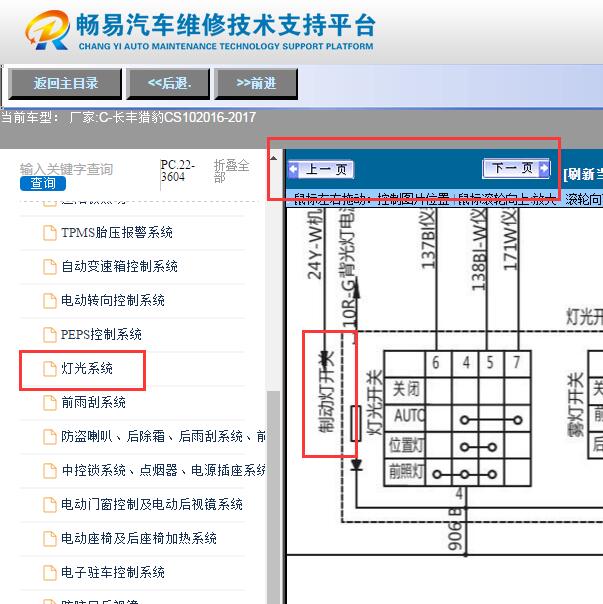Click document icon beside 电动门窗控制 entry
Viewport: 603px width, 604px height.
coord(50,504)
